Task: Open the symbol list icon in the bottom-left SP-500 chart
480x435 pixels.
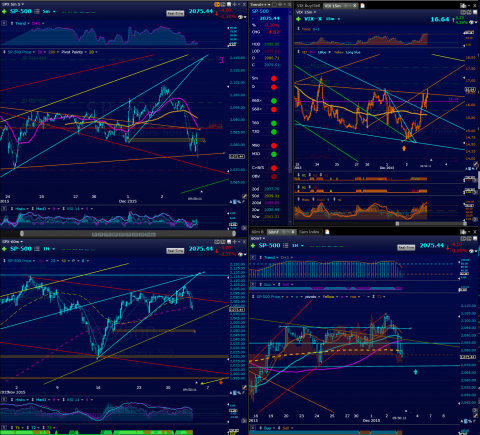Action: (37, 249)
